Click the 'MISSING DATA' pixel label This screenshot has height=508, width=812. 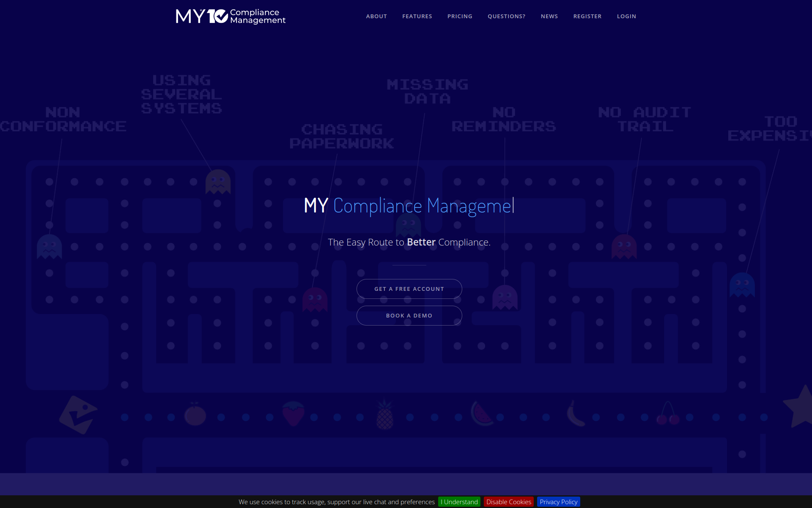coord(427,91)
